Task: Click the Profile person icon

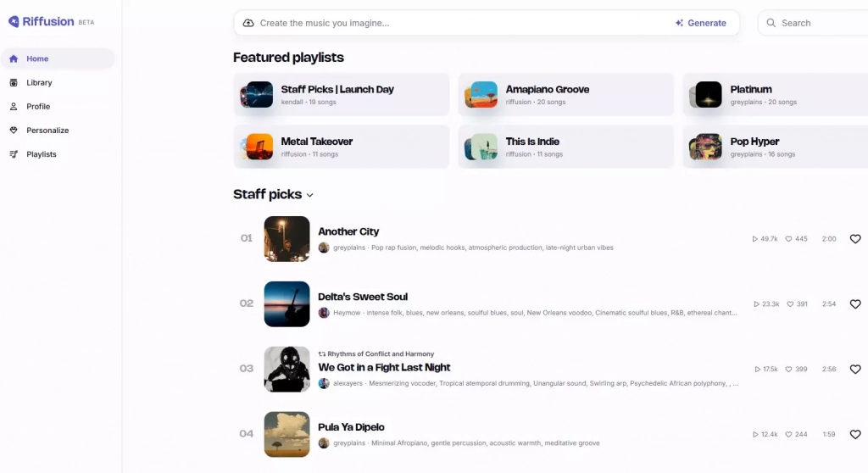Action: pyautogui.click(x=14, y=107)
